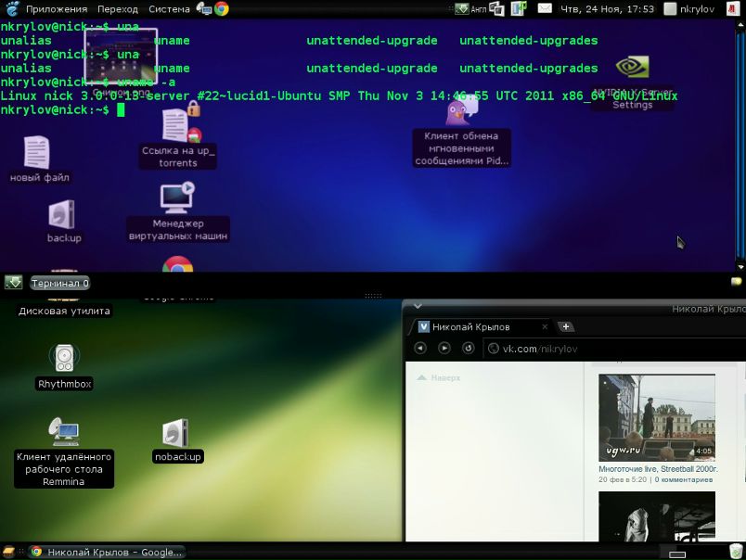Open the новый файл desktop file
Screen dimensions: 746x560
coord(37,153)
